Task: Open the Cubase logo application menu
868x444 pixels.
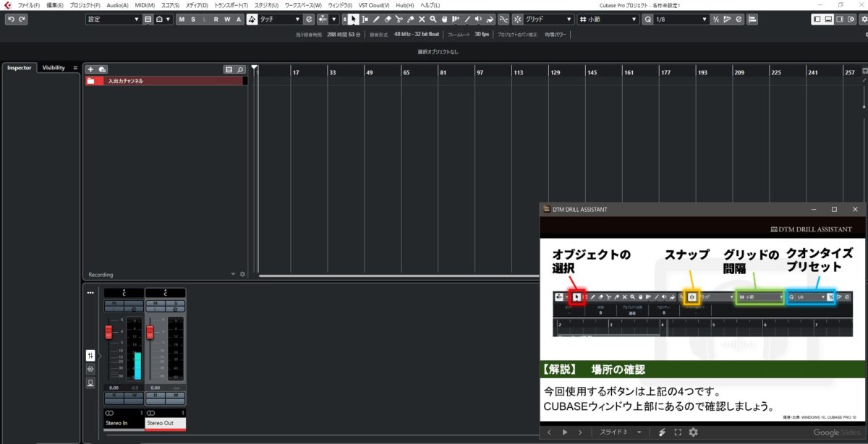Action: (x=7, y=5)
